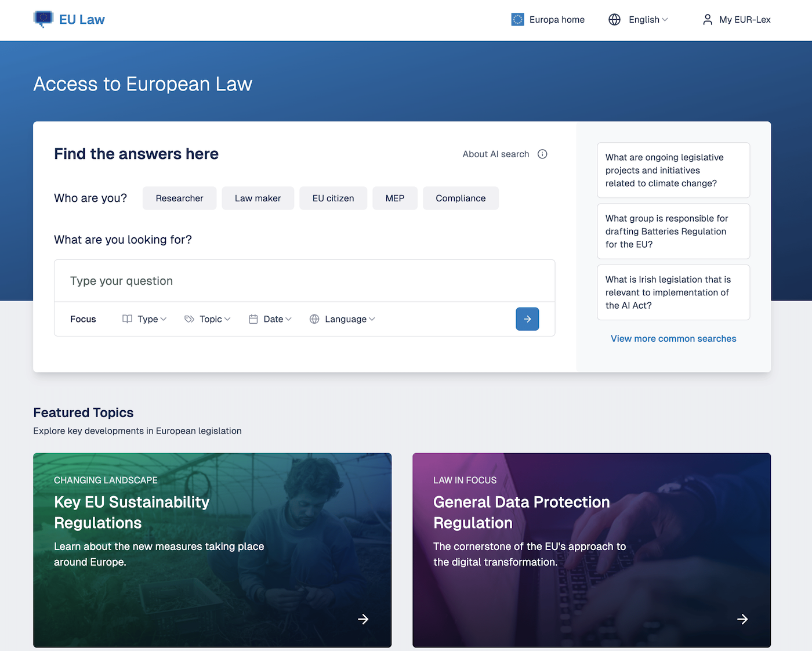The image size is (812, 651).
Task: Open Sustainability Regulations card via its arrow icon
Action: [x=363, y=619]
